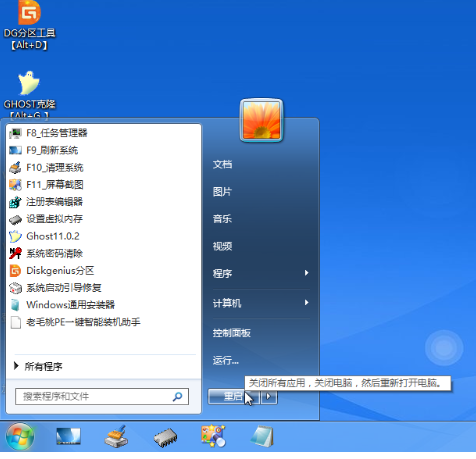Launch the refresh system taskbar icon
This screenshot has width=476, height=459.
(x=68, y=436)
